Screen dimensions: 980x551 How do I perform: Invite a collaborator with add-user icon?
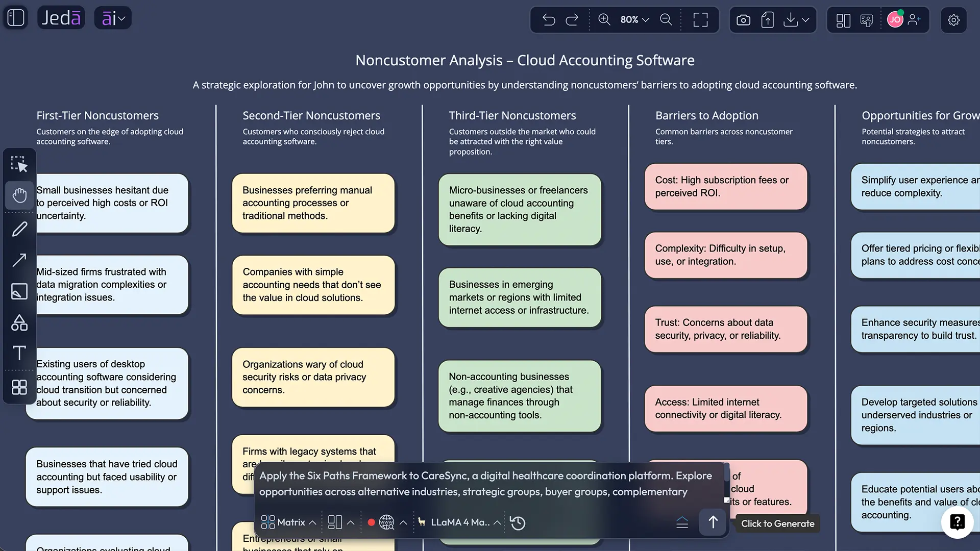click(x=915, y=19)
